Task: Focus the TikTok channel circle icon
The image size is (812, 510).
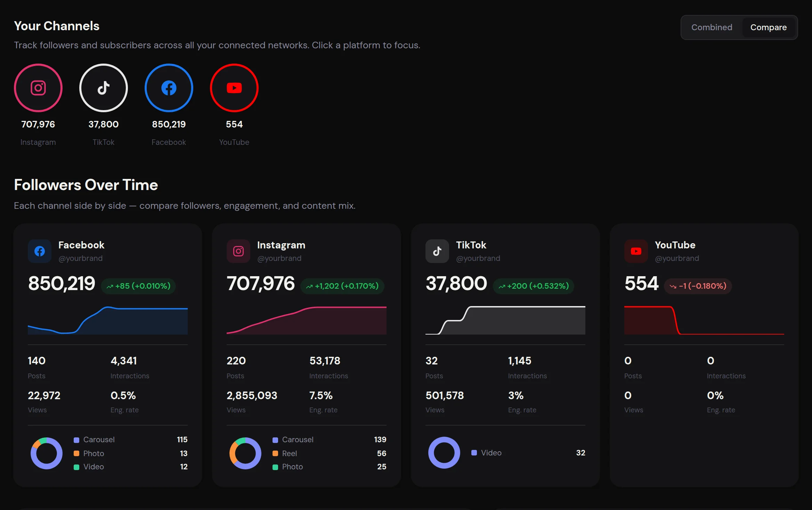Action: click(104, 88)
